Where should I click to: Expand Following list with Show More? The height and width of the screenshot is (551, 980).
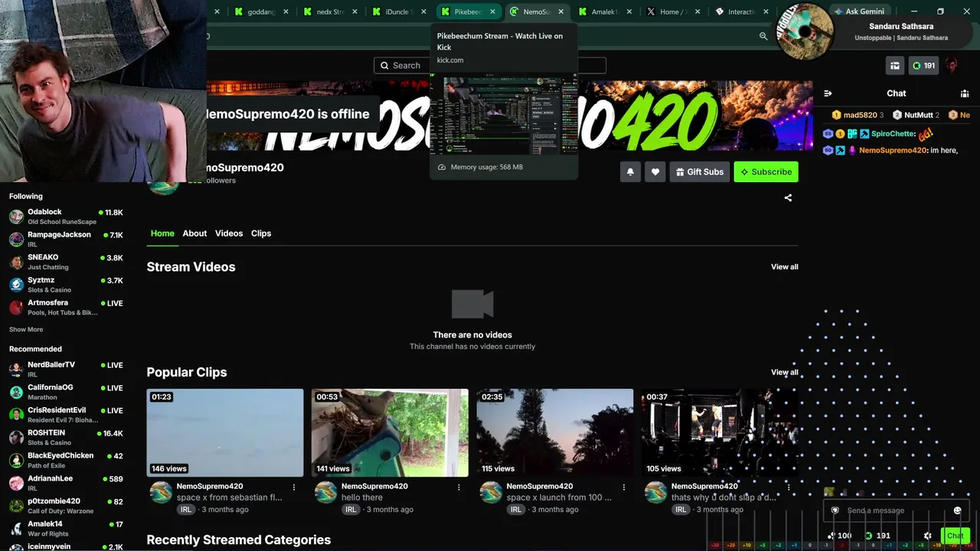point(26,330)
